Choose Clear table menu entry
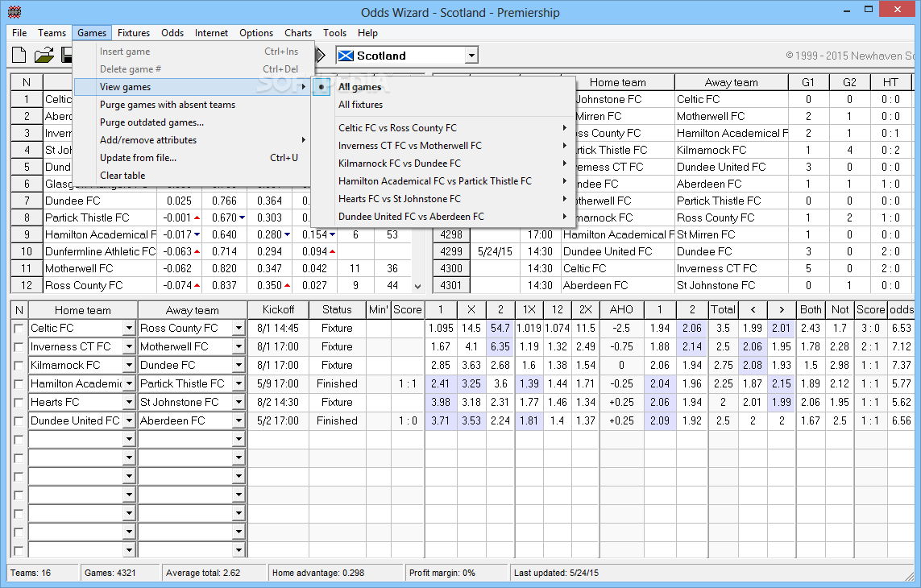Screen dimensions: 921x588 192,175
